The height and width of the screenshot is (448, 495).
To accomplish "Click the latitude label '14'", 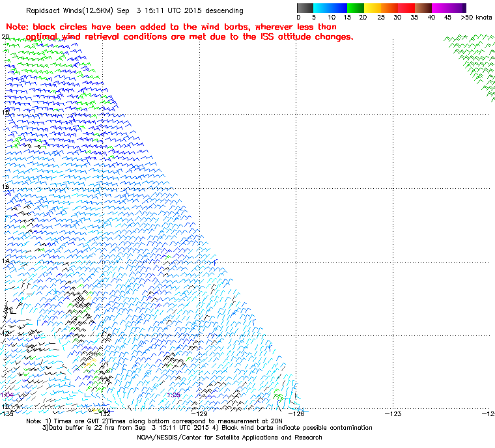I will [x=5, y=260].
